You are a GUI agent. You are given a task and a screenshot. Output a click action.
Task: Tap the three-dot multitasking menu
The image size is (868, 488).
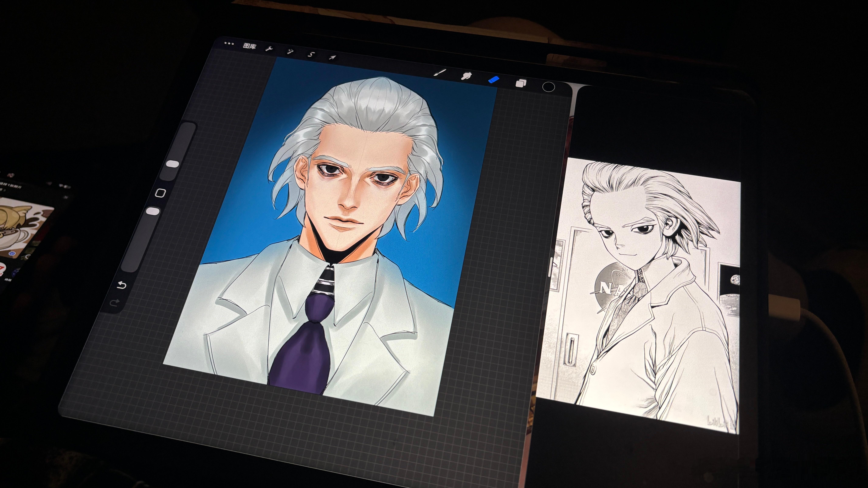click(x=229, y=43)
